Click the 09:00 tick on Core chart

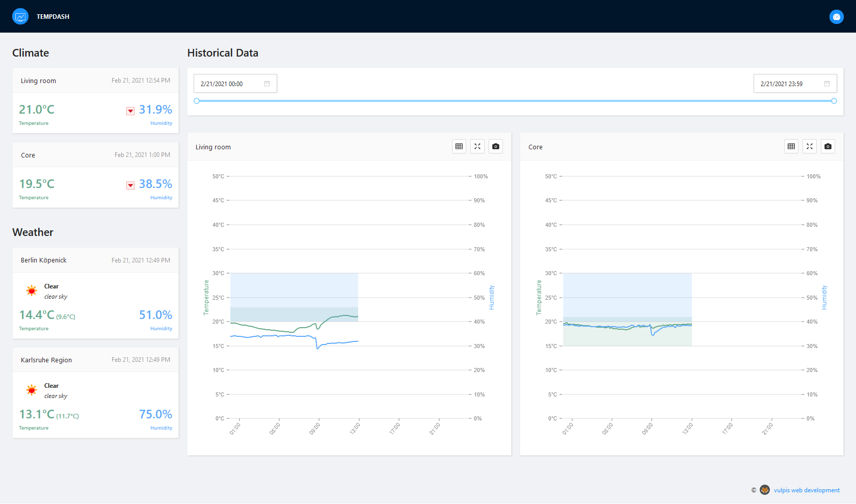tap(648, 428)
